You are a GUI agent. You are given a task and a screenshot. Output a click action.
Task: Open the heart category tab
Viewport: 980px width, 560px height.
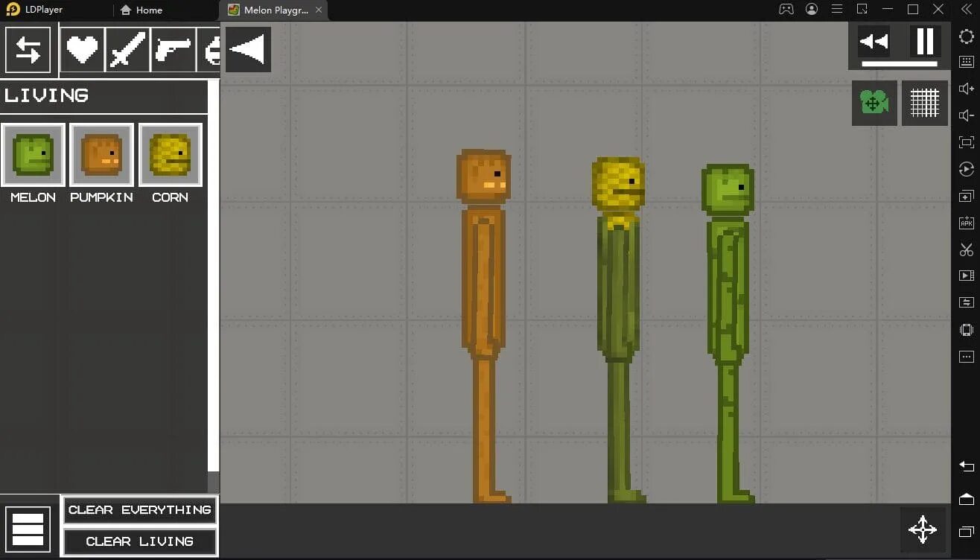point(82,50)
